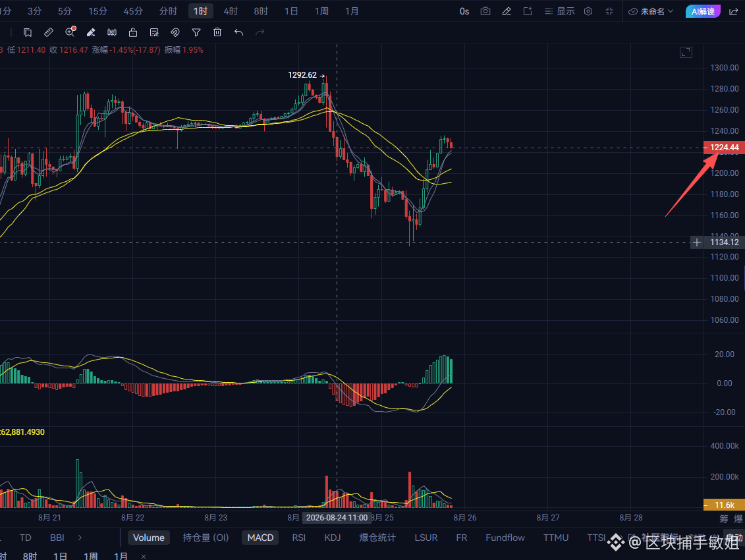Select 8时 in the bottom timeframe row
This screenshot has width=745, height=560.
pyautogui.click(x=30, y=556)
